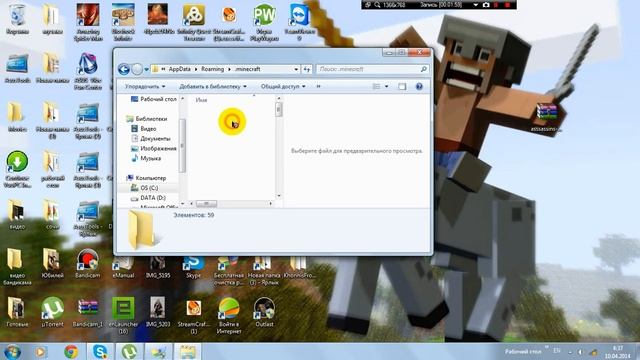640x360 pixels.
Task: Click the Bandicam camera screenshot icon
Action: 486,5
